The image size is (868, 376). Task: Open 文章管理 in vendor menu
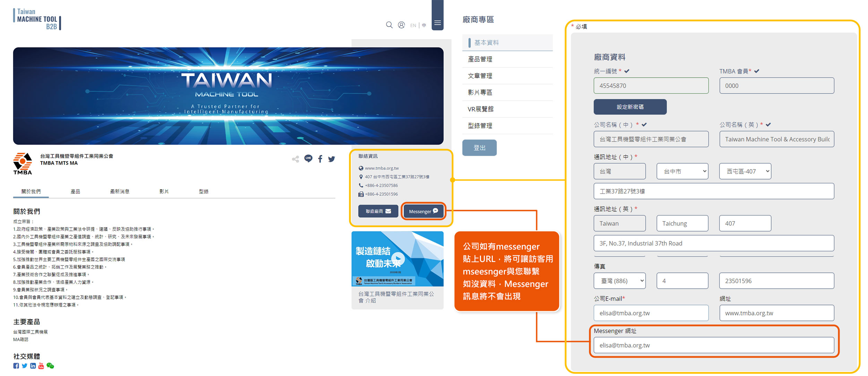click(x=507, y=76)
